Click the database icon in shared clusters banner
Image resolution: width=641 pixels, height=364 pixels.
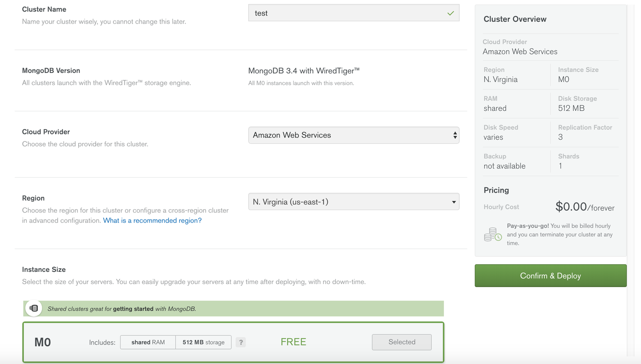33,308
